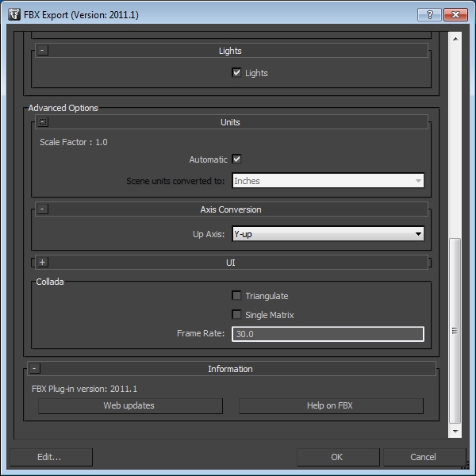Close the FBX Export dialog
Image resolution: width=476 pixels, height=476 pixels.
[x=455, y=14]
